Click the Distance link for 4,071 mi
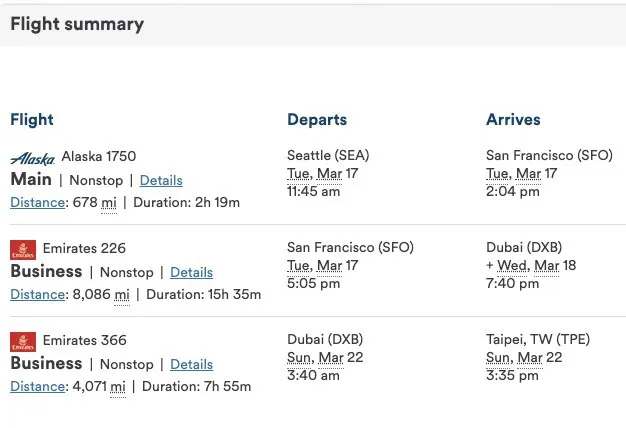 coord(35,386)
